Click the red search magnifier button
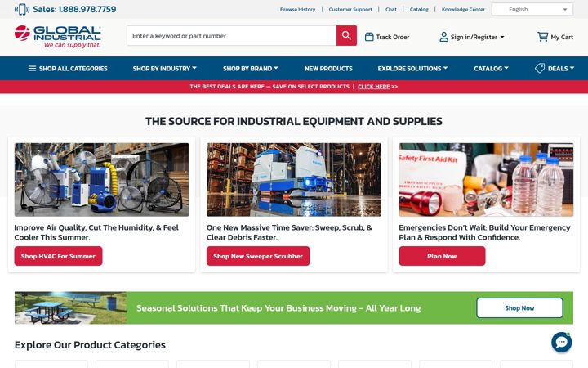This screenshot has height=368, width=588. click(346, 36)
